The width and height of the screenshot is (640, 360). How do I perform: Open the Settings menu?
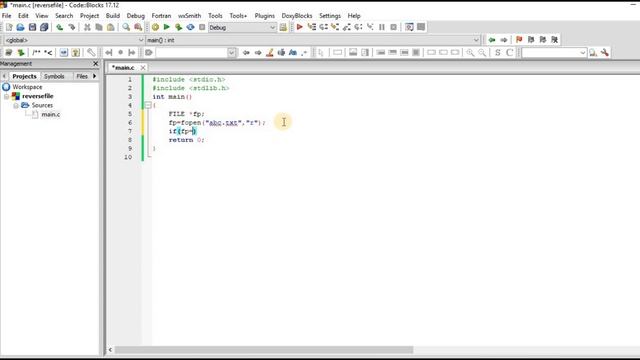(330, 16)
